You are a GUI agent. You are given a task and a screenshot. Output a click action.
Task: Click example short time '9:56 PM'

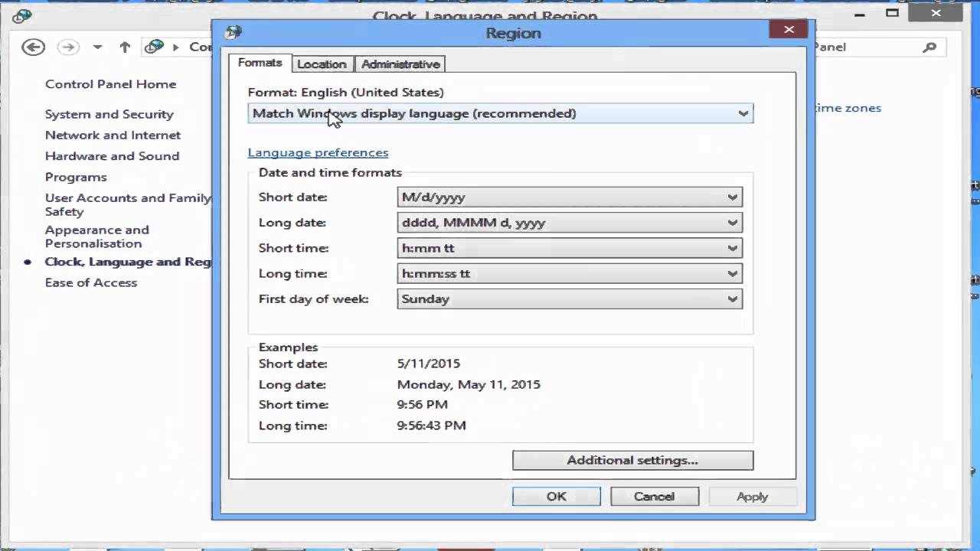(x=423, y=404)
